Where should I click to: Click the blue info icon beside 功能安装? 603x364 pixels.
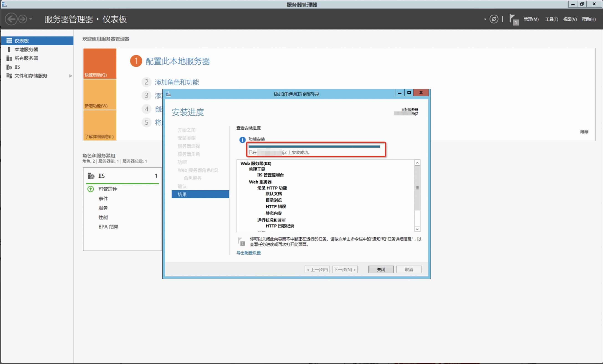pyautogui.click(x=242, y=140)
